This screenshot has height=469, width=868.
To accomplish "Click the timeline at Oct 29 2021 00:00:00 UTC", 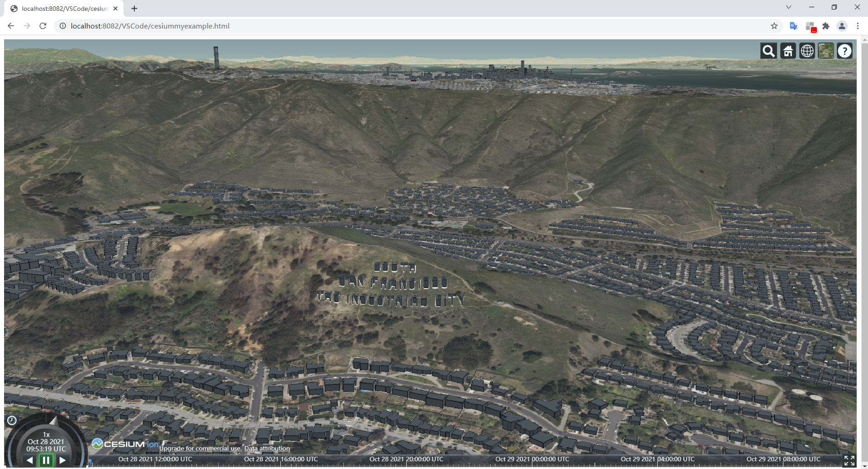I will click(x=532, y=459).
